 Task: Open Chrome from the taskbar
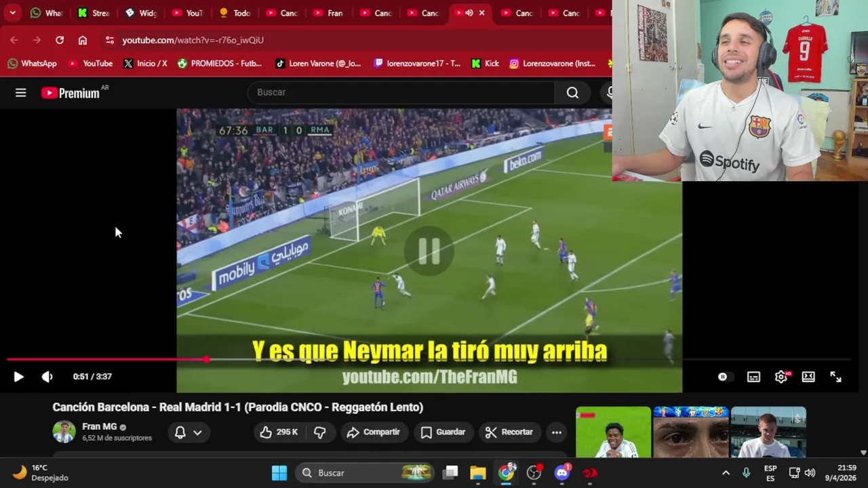507,473
